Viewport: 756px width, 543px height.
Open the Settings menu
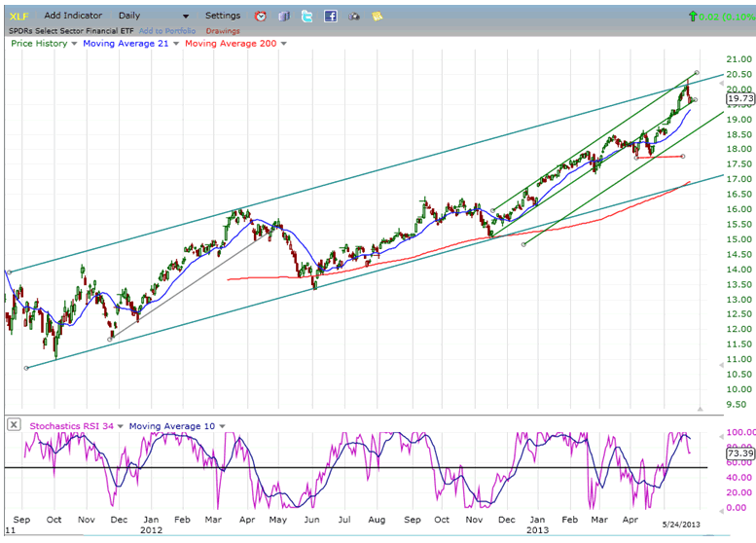(x=223, y=16)
